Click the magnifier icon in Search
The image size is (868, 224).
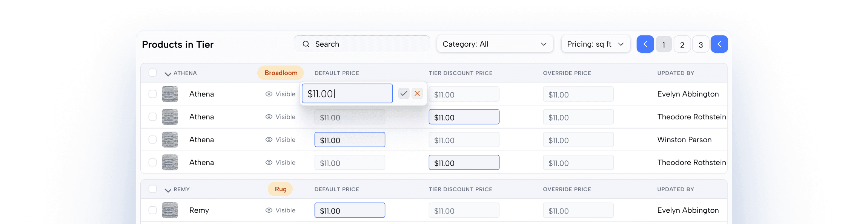pos(306,44)
